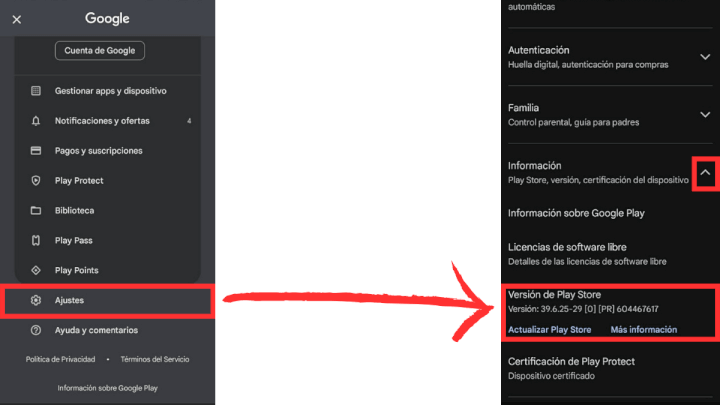Select the Familia settings heading
720x405 pixels.
pyautogui.click(x=523, y=108)
